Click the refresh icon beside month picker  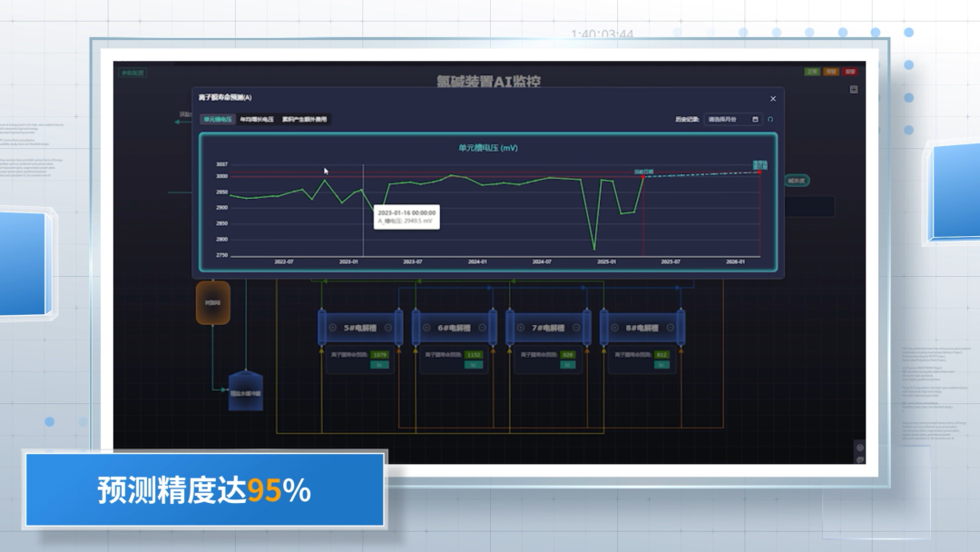(x=770, y=119)
